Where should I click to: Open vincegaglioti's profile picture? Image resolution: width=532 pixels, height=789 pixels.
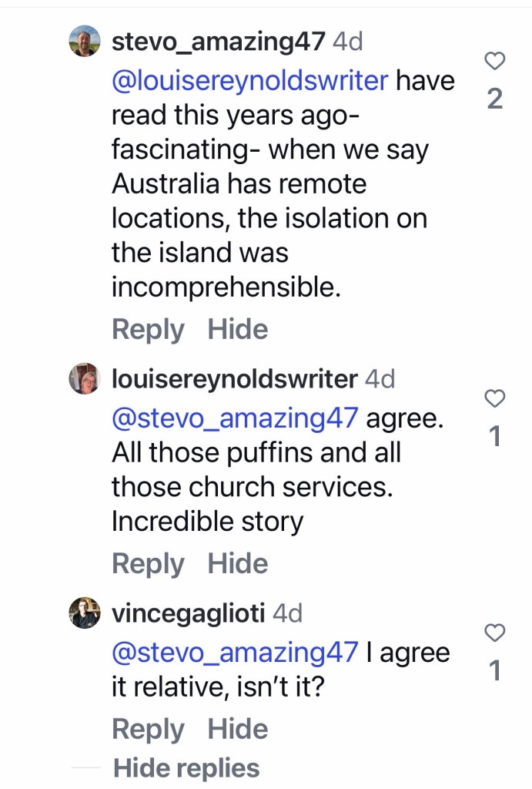pyautogui.click(x=85, y=613)
